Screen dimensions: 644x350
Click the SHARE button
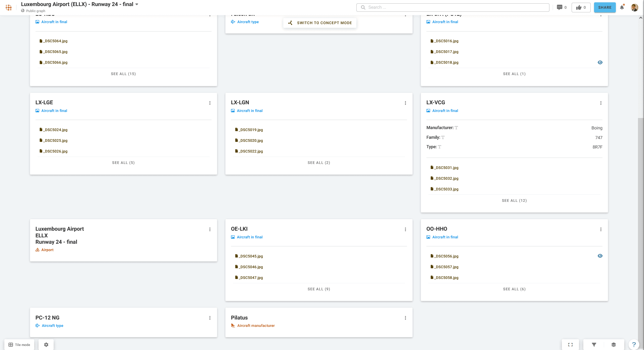pos(605,7)
